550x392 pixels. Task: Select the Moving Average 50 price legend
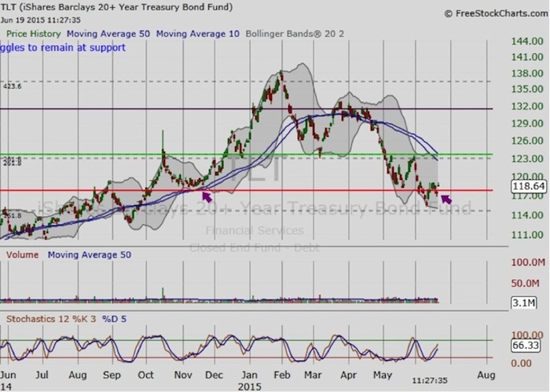tap(108, 34)
